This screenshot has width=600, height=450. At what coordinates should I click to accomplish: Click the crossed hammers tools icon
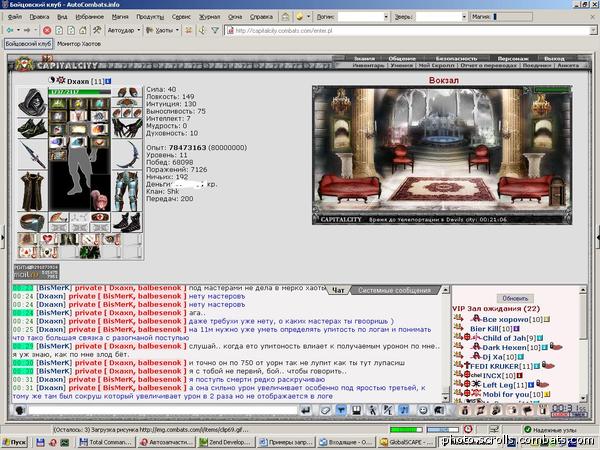pos(97,30)
